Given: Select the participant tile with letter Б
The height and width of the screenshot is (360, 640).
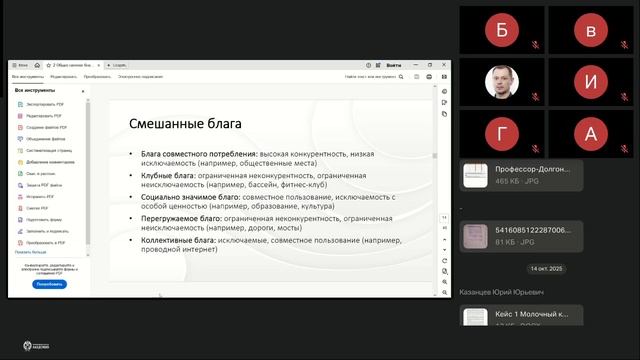Looking at the screenshot, I should tap(502, 30).
